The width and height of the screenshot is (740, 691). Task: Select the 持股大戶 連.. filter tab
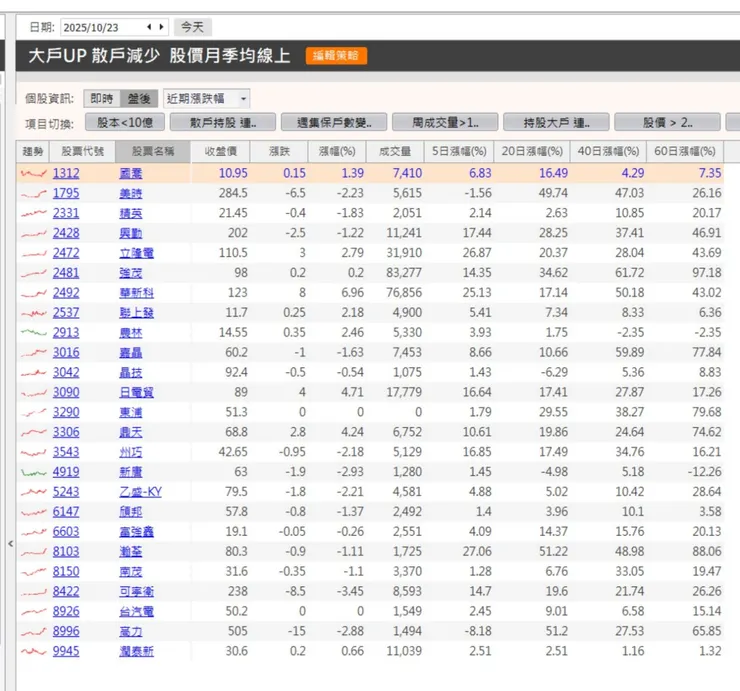point(556,122)
